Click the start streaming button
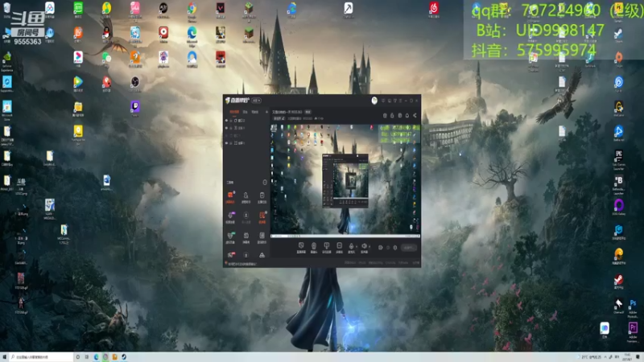Image resolution: width=644 pixels, height=362 pixels. (409, 248)
